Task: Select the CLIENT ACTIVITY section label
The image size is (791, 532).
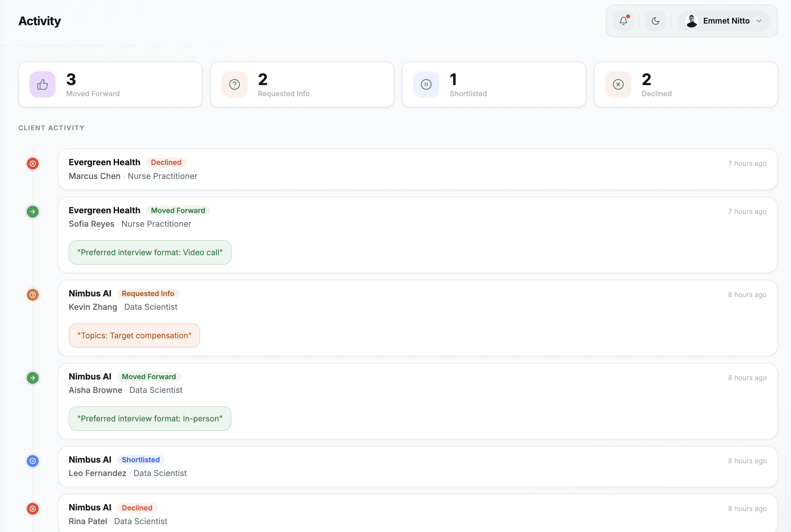Action: pos(51,128)
